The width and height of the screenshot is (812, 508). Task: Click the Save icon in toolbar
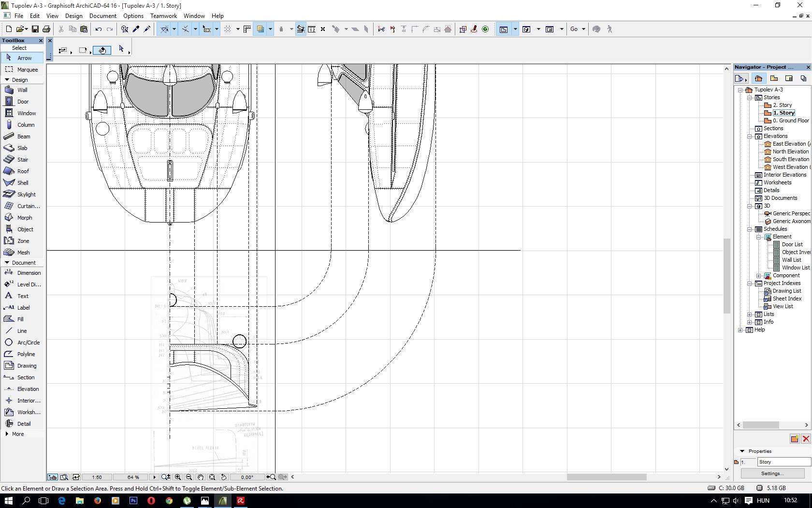35,29
